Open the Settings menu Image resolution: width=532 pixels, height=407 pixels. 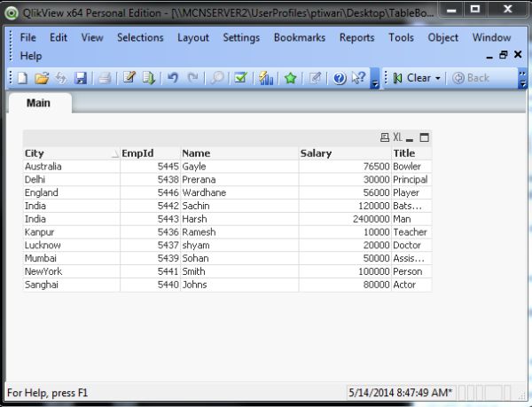coord(241,37)
